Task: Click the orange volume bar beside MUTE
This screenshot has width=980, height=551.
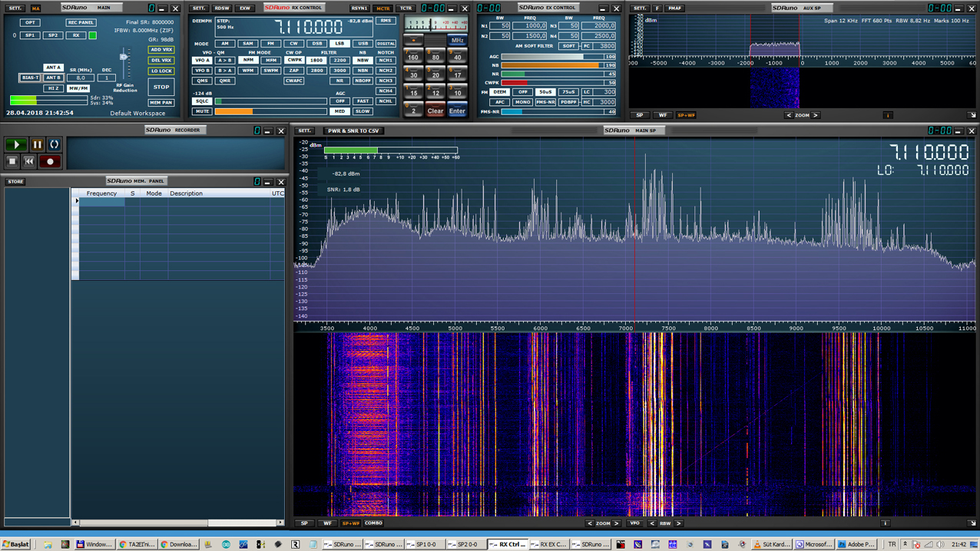Action: [270, 111]
